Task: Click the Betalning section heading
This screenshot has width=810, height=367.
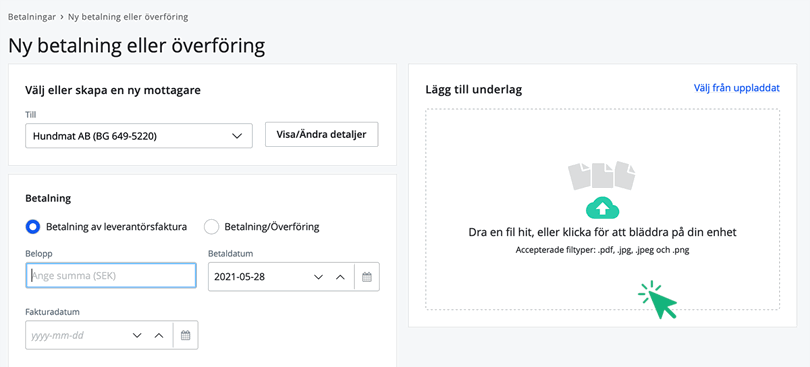Action: point(48,198)
